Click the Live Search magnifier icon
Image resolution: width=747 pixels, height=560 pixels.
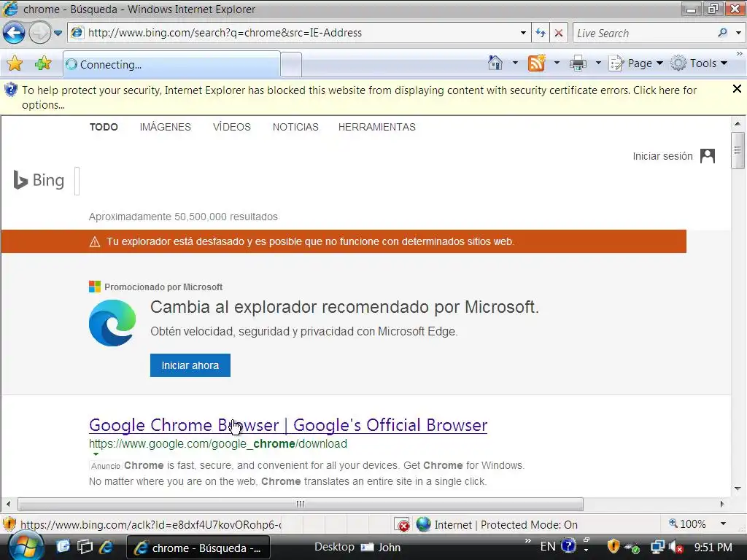coord(723,33)
